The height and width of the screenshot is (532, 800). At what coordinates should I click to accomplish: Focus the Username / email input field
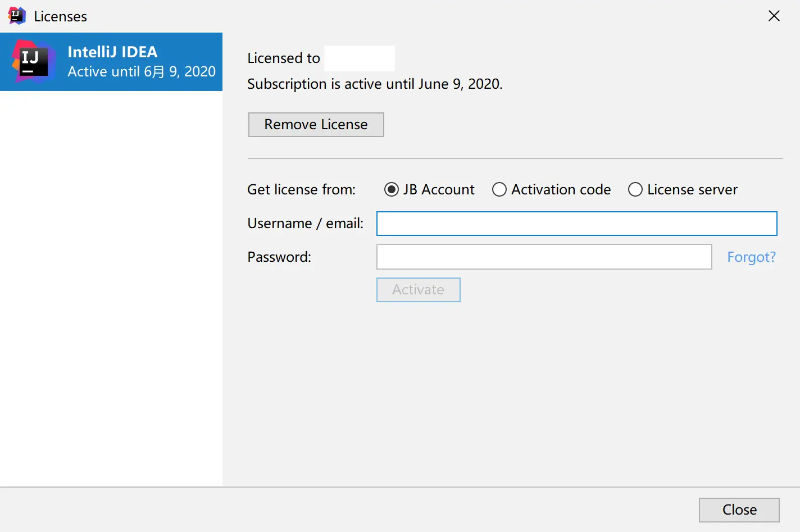click(x=576, y=224)
